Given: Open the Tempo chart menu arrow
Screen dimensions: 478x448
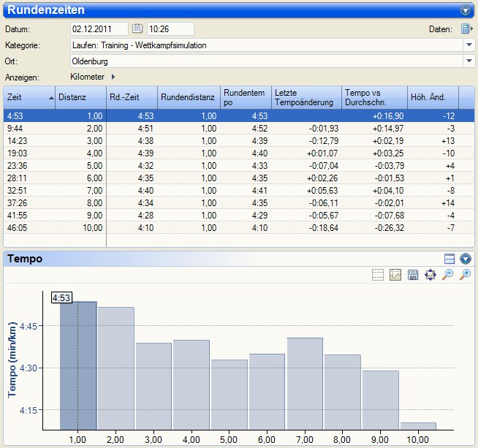Looking at the screenshot, I should click(x=465, y=259).
